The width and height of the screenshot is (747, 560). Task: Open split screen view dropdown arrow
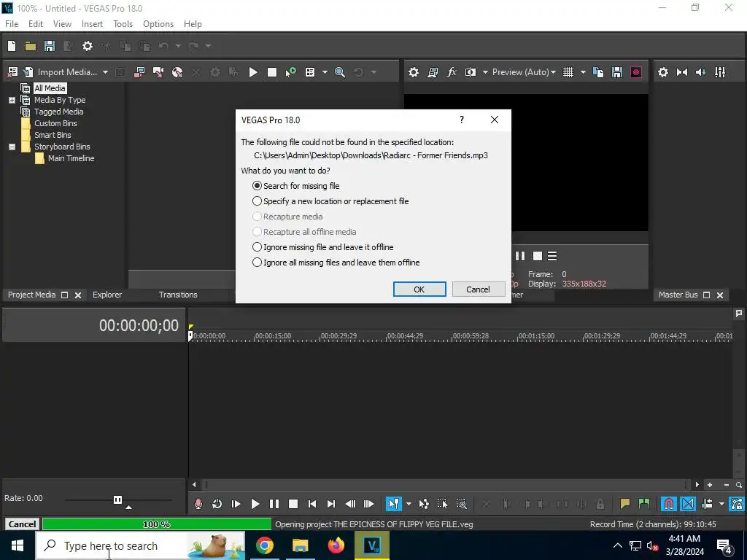pos(485,72)
